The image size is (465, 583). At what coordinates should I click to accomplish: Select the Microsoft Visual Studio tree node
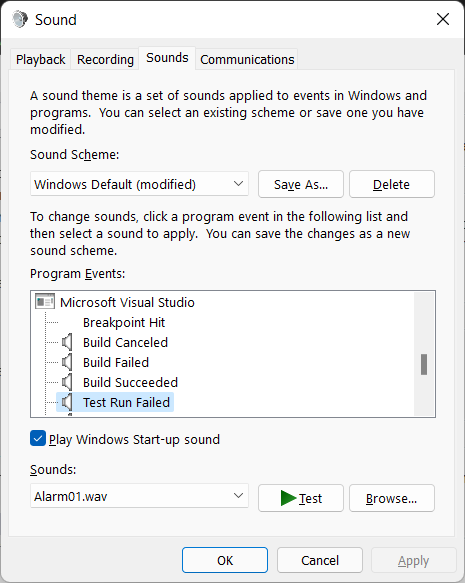click(127, 302)
